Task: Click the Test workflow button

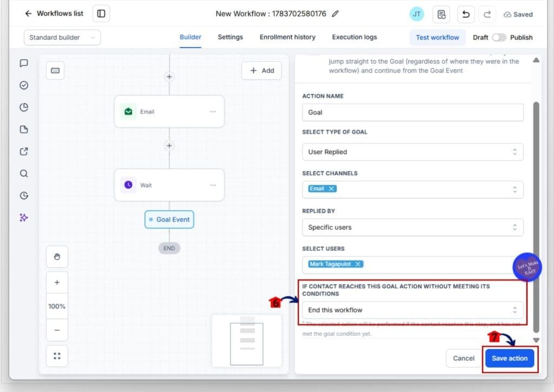Action: 437,37
